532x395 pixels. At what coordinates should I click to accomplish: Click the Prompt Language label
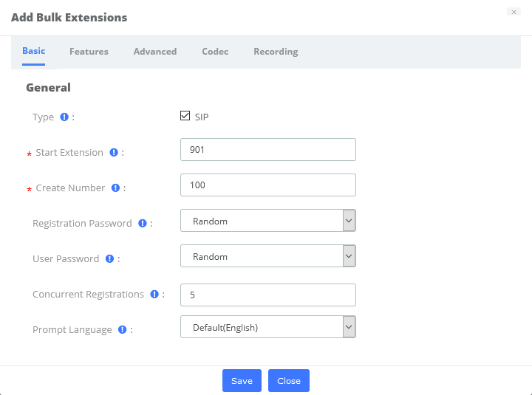coord(72,329)
